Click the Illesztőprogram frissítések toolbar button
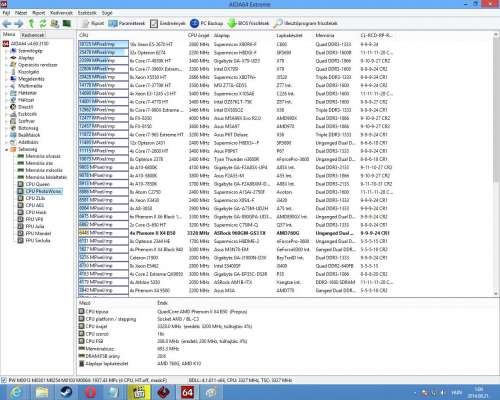500x400 pixels. tap(305, 23)
